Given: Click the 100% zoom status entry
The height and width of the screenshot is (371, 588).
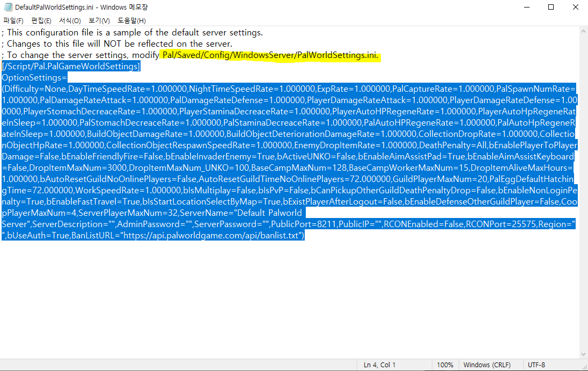Looking at the screenshot, I should click(x=445, y=365).
